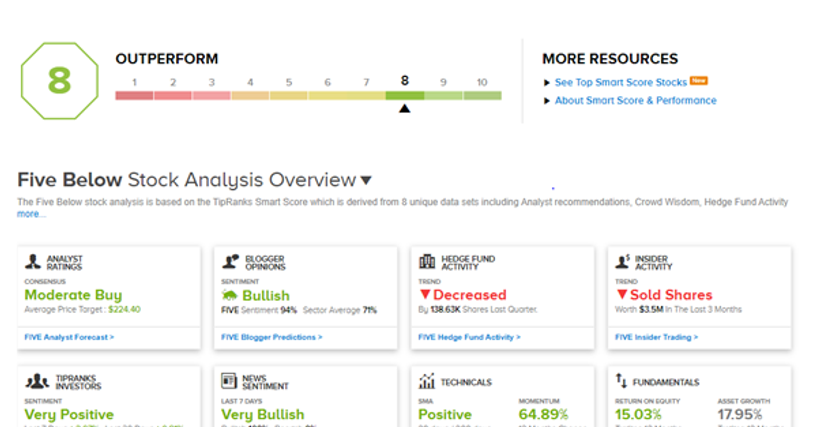Click the FIVE Sentiment 94% value
Image resolution: width=820 pixels, height=427 pixels.
289,310
